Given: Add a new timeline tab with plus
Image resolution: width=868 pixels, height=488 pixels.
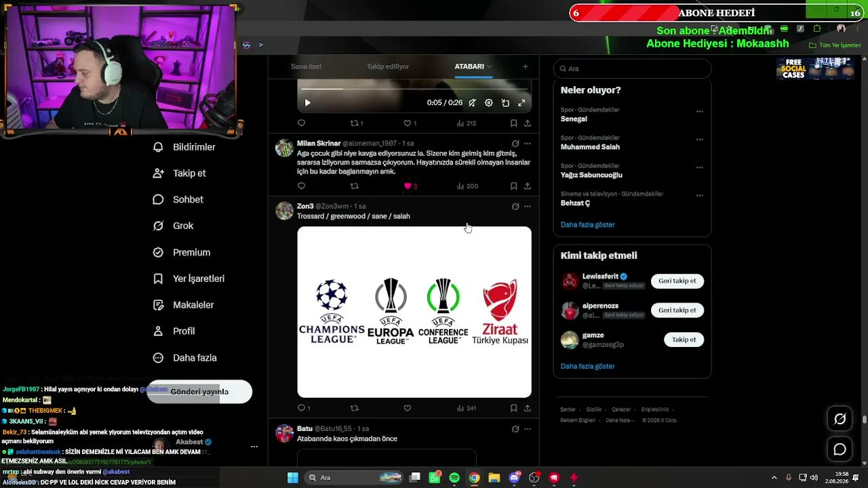Looking at the screenshot, I should point(525,66).
